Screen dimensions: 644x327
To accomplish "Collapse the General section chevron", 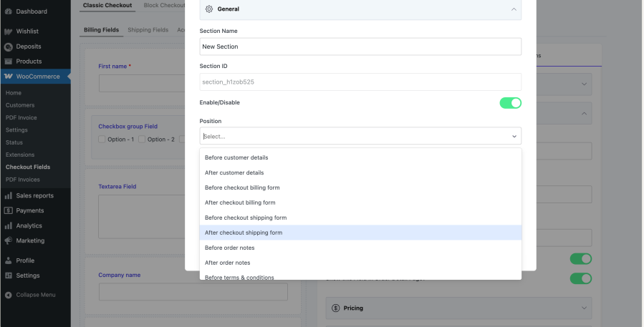I will point(513,9).
